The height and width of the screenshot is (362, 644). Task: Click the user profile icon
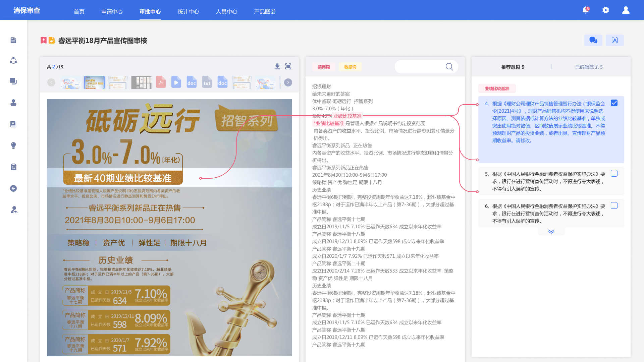626,10
